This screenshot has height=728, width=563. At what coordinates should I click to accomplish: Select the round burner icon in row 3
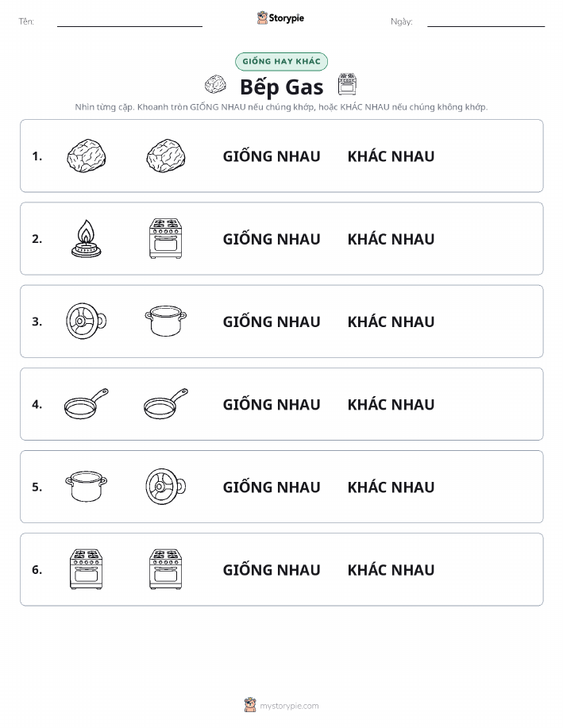pos(87,322)
